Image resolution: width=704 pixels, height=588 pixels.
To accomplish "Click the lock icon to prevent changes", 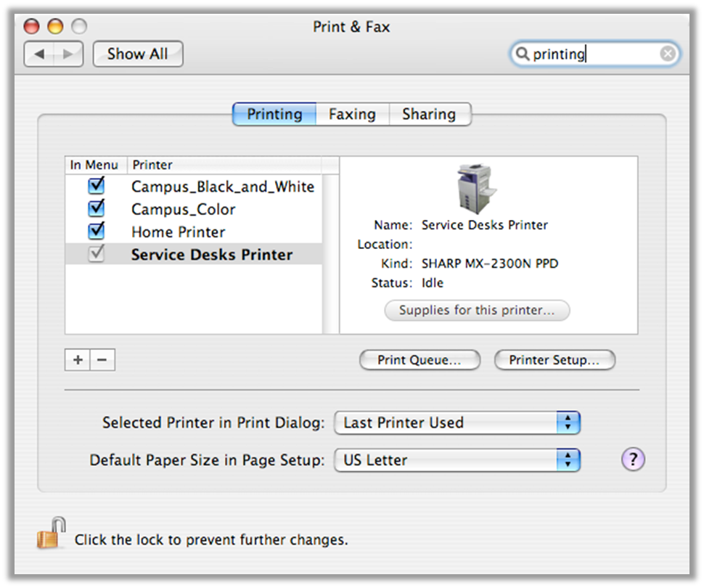I will click(51, 535).
